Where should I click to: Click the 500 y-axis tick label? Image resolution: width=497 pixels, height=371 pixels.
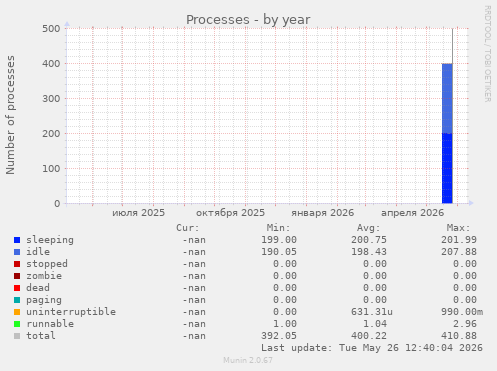click(x=51, y=29)
